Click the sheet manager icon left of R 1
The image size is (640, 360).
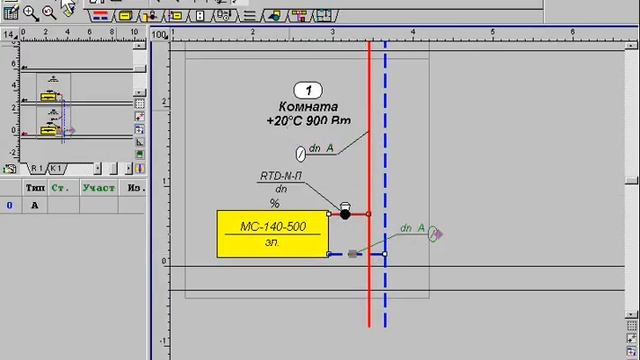coord(10,168)
